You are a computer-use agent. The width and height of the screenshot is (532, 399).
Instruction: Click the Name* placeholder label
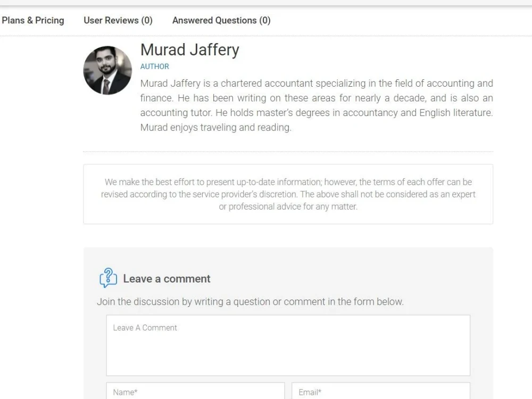[125, 392]
